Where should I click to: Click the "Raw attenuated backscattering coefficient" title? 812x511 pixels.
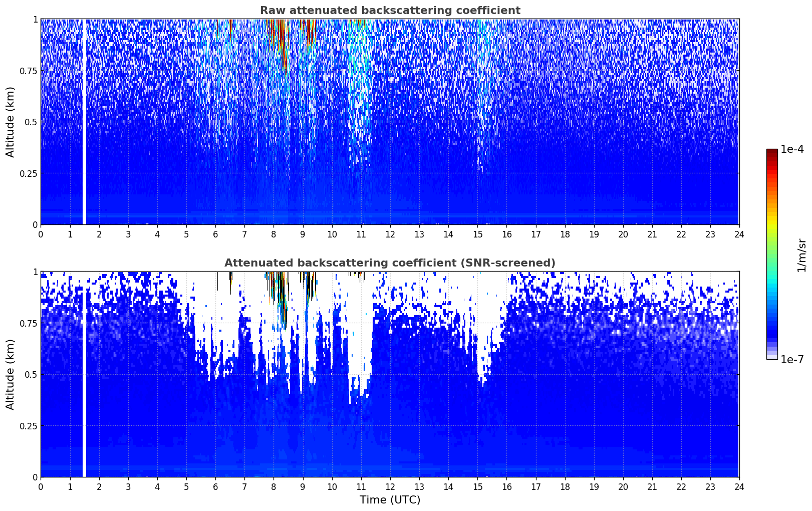pyautogui.click(x=390, y=11)
